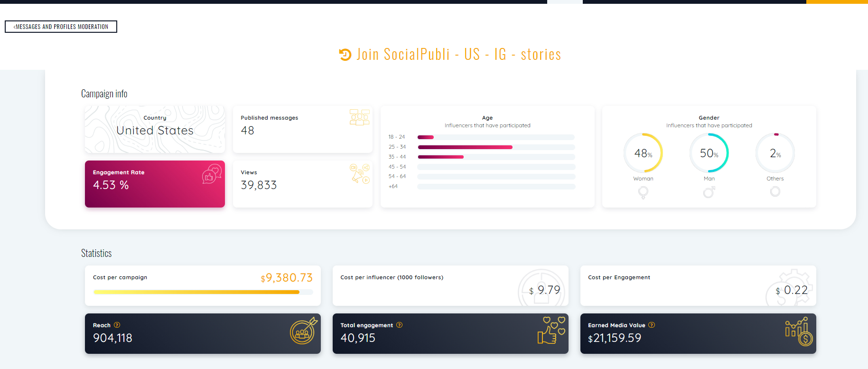Screen dimensions: 868x369
Task: Click the Engagement Rate value 4.53 %
Action: pos(111,185)
